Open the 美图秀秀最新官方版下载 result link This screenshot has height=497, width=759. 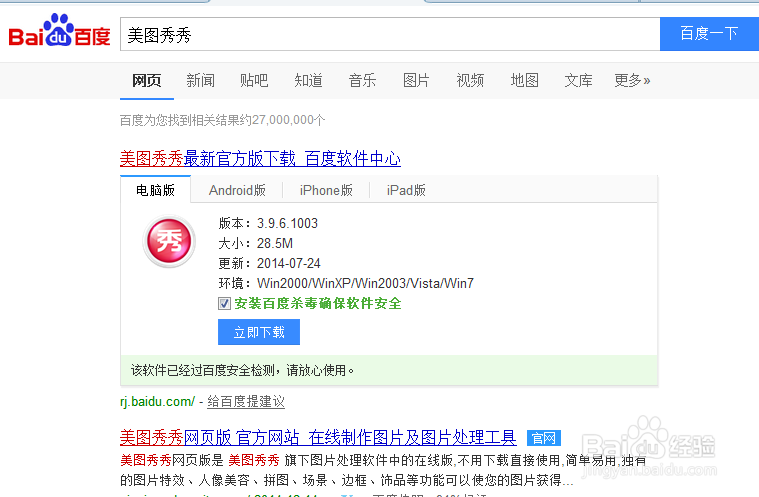[x=260, y=159]
